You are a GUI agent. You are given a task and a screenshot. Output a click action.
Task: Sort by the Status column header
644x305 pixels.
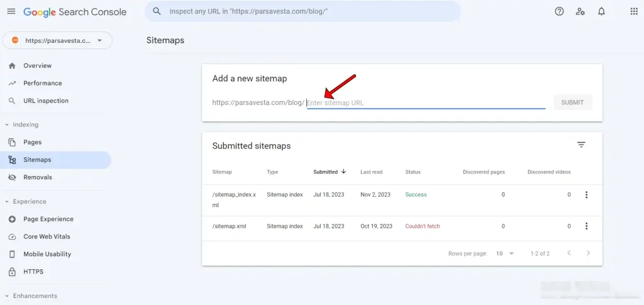coord(413,172)
